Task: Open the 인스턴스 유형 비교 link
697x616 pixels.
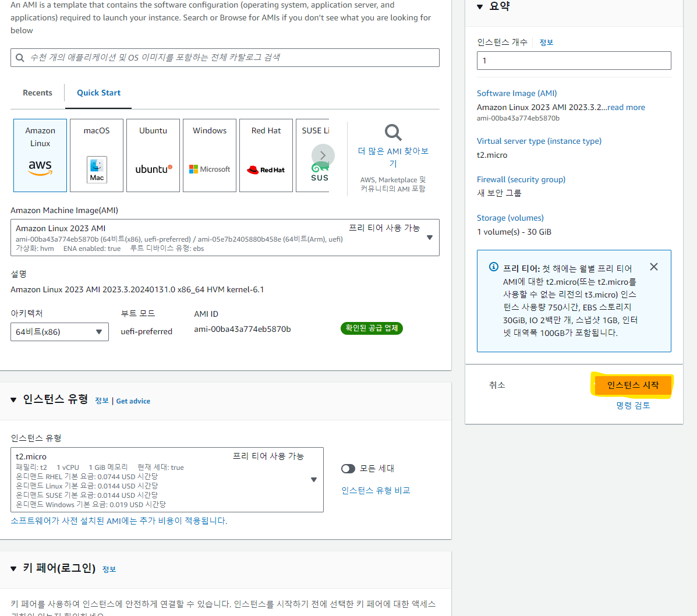Action: click(376, 490)
